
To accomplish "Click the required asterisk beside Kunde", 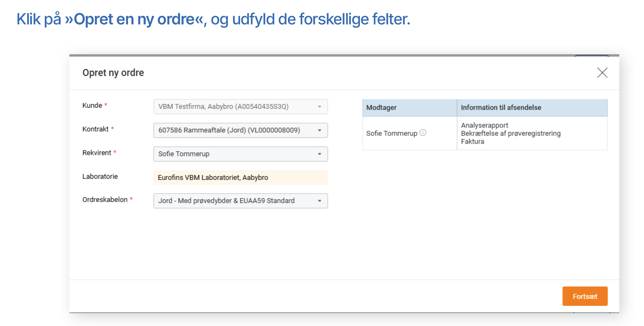I will (x=106, y=105).
